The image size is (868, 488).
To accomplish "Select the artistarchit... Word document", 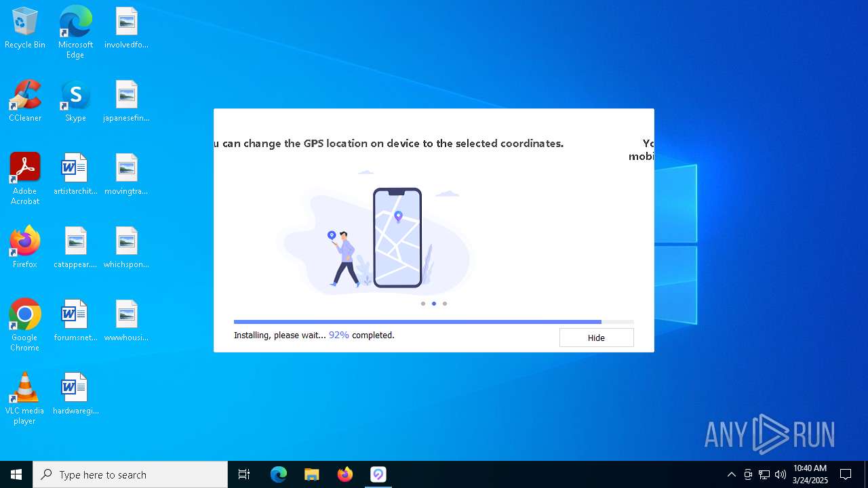I will [75, 175].
